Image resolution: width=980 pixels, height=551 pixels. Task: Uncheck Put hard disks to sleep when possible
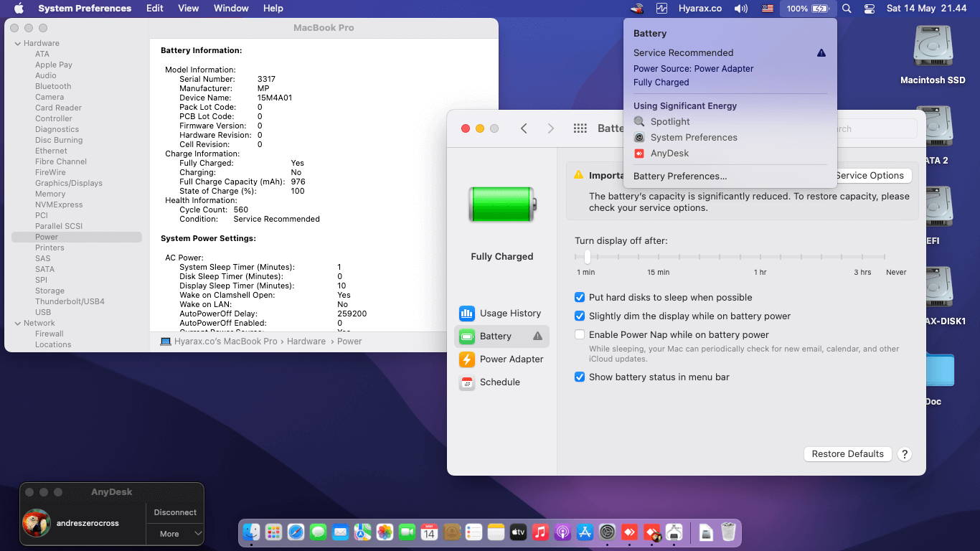[580, 298]
